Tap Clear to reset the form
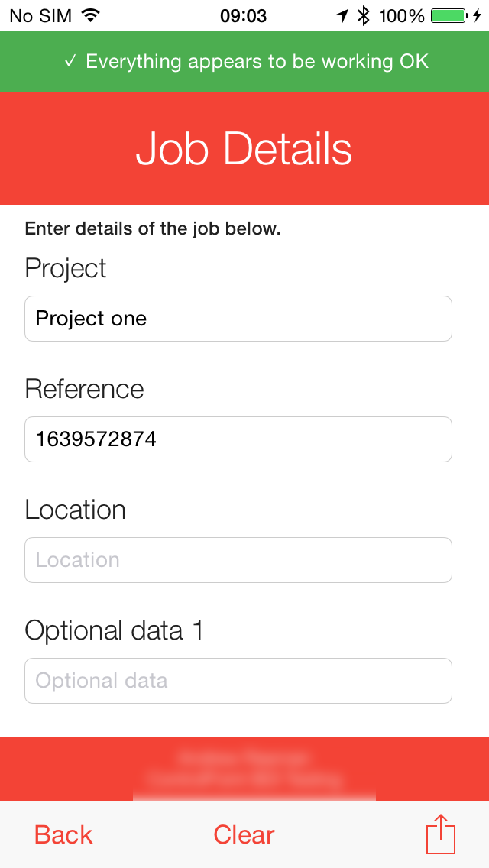Viewport: 489px width, 868px height. (244, 834)
